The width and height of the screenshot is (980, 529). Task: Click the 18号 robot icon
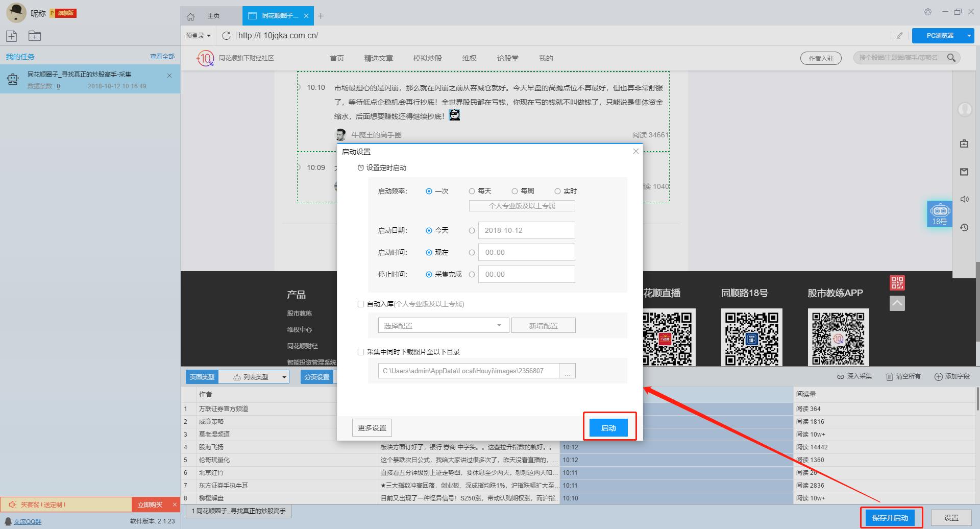point(940,214)
